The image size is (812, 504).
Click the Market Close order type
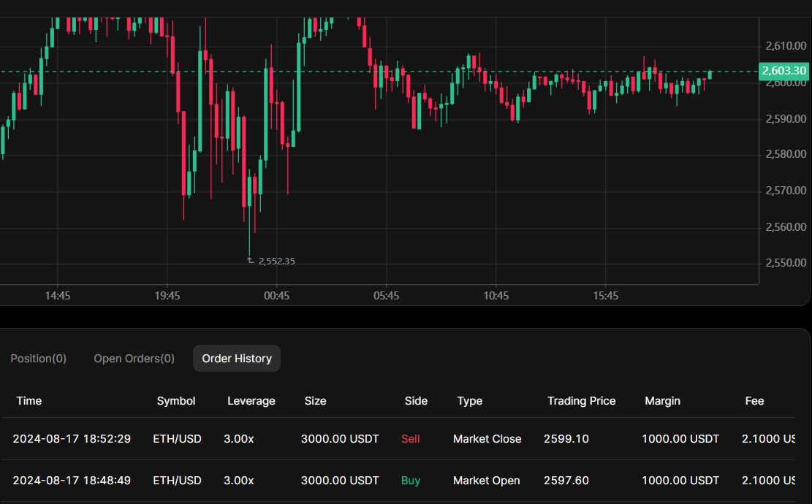coord(487,439)
